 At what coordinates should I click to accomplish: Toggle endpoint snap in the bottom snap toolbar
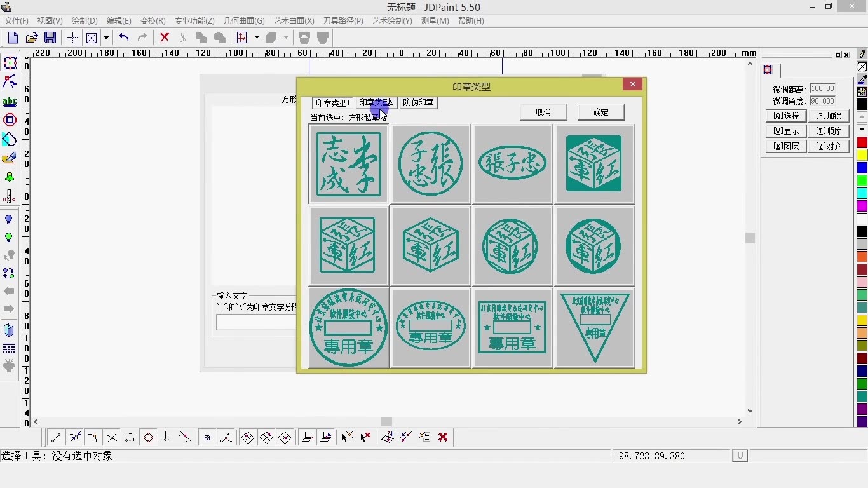(55, 437)
